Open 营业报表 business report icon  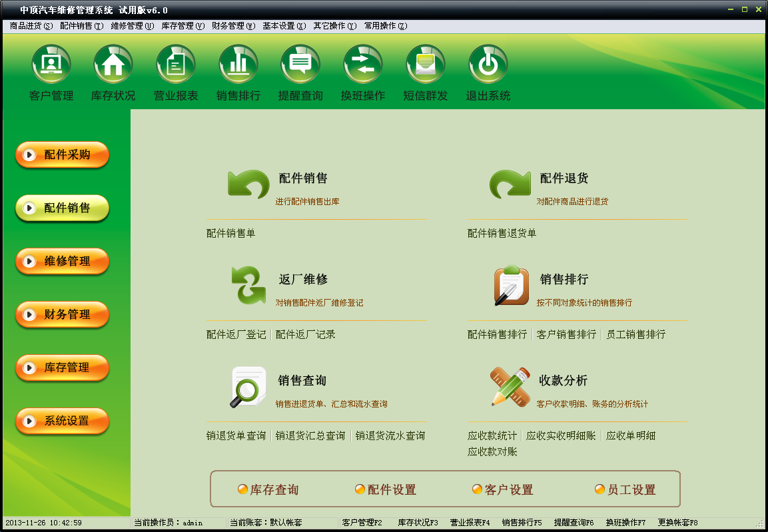pyautogui.click(x=176, y=64)
